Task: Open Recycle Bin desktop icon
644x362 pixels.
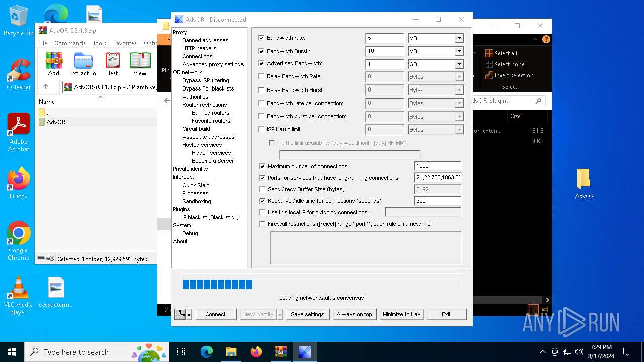Action: point(18,21)
